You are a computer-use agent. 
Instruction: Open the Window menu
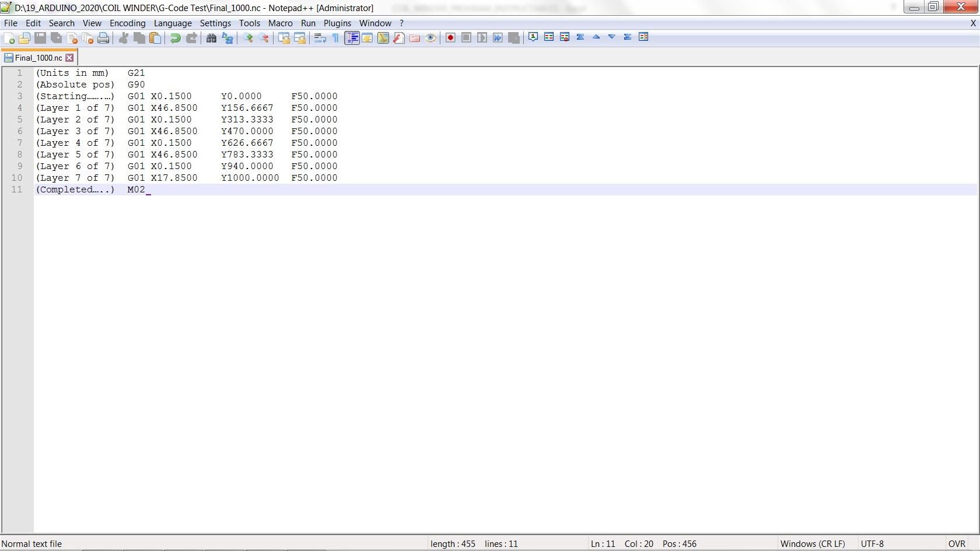coord(375,23)
